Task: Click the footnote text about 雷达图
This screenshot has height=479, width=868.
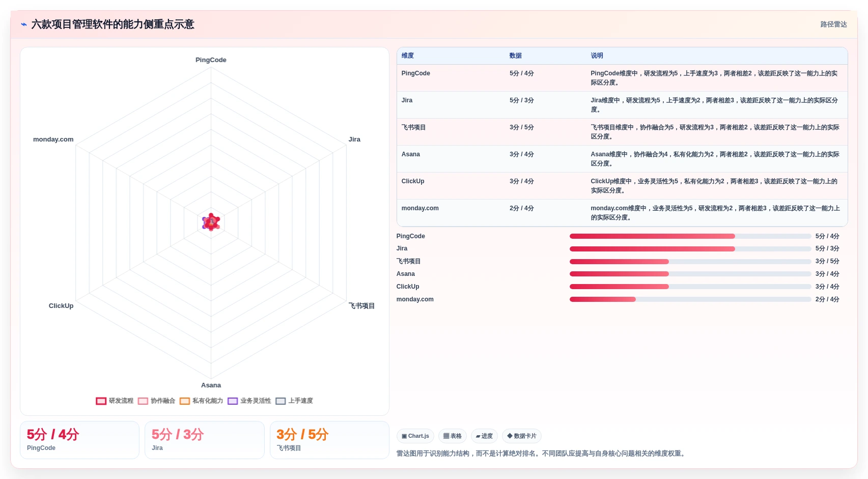Action: [x=542, y=454]
